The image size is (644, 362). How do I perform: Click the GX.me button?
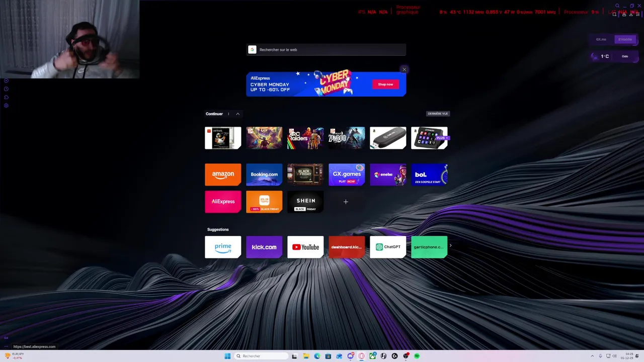(x=601, y=39)
